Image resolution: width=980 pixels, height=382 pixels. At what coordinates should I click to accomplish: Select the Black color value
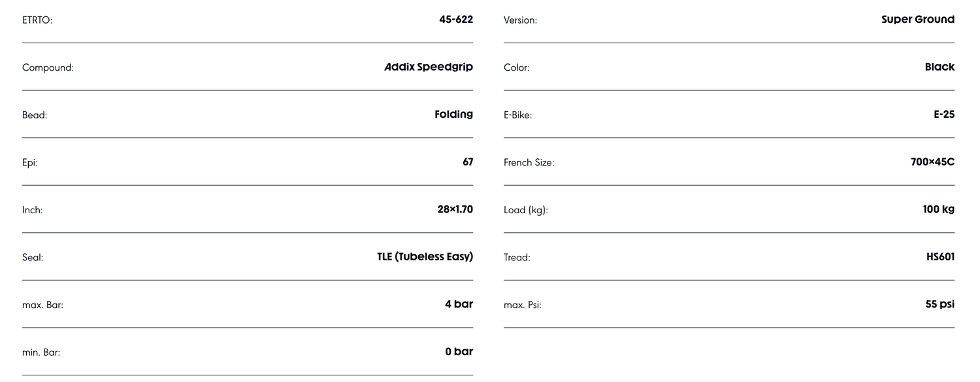point(939,67)
